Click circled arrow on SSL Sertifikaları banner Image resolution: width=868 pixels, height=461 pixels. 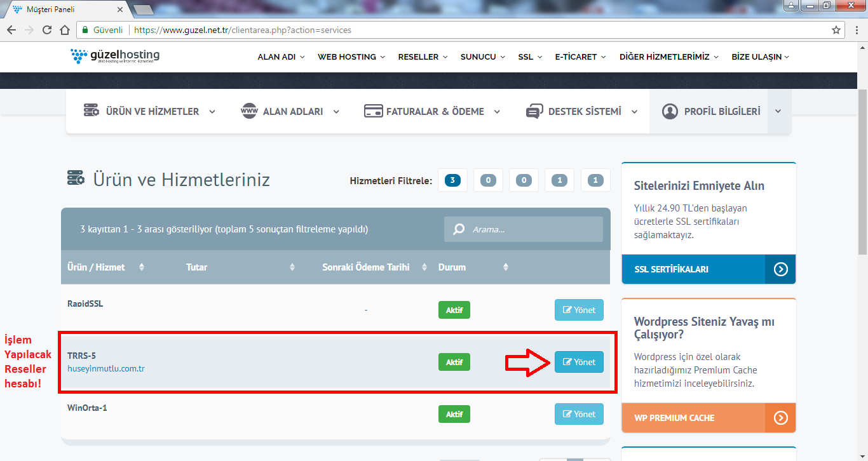tap(781, 269)
